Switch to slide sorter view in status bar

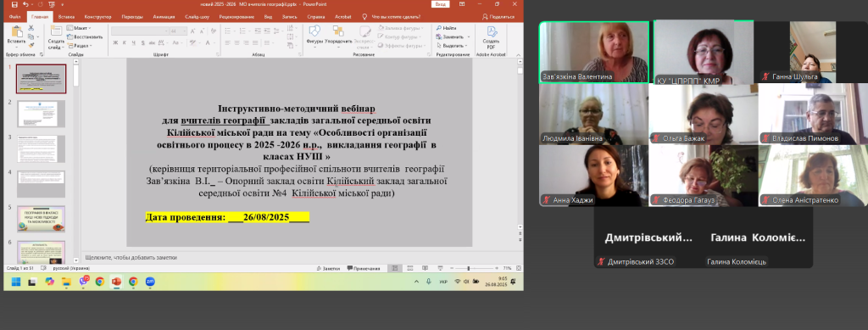click(410, 268)
